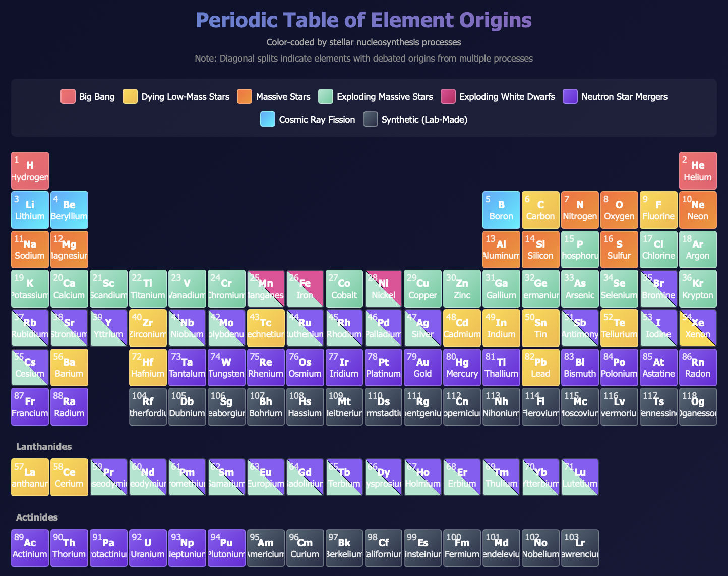Screen dimensions: 728x576
Task: Click the Boron element tile
Action: pos(502,210)
